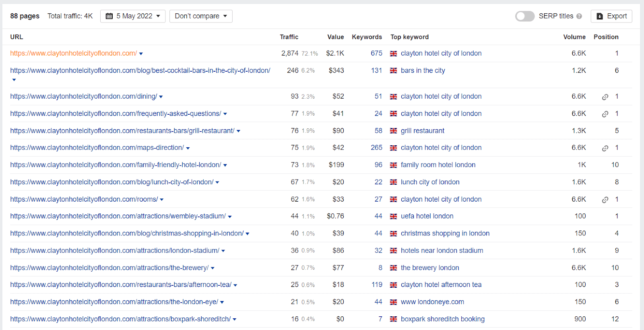Click the '88 pages' label
Image resolution: width=644 pixels, height=330 pixels.
[25, 16]
